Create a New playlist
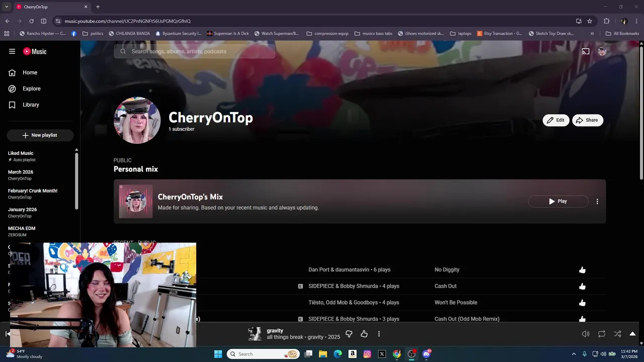 click(x=40, y=135)
